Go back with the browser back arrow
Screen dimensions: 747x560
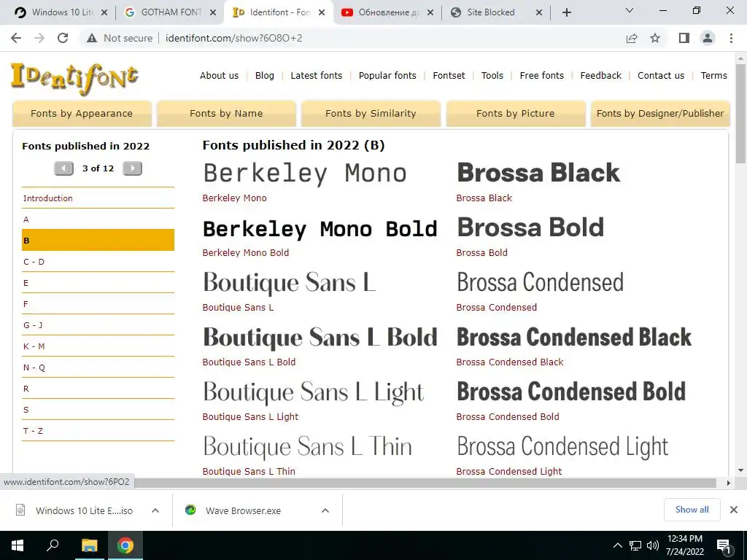pos(16,38)
